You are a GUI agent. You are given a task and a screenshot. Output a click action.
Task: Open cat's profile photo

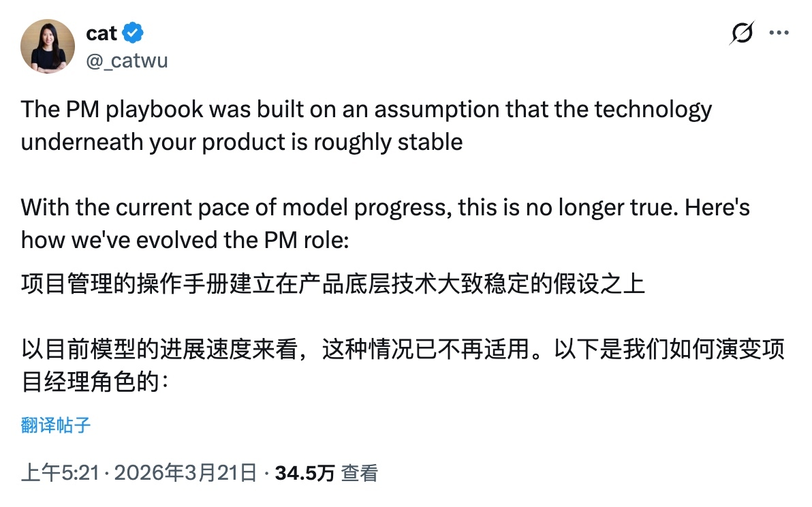(48, 46)
